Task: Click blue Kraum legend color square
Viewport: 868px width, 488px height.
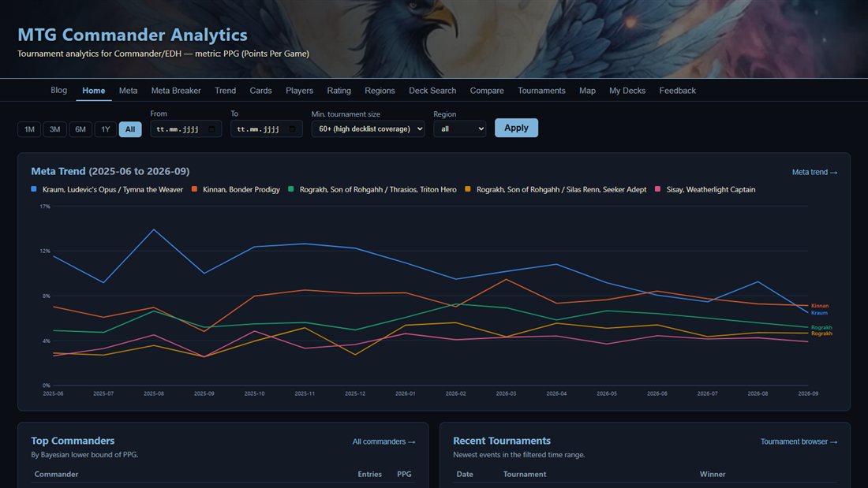Action: pos(34,189)
